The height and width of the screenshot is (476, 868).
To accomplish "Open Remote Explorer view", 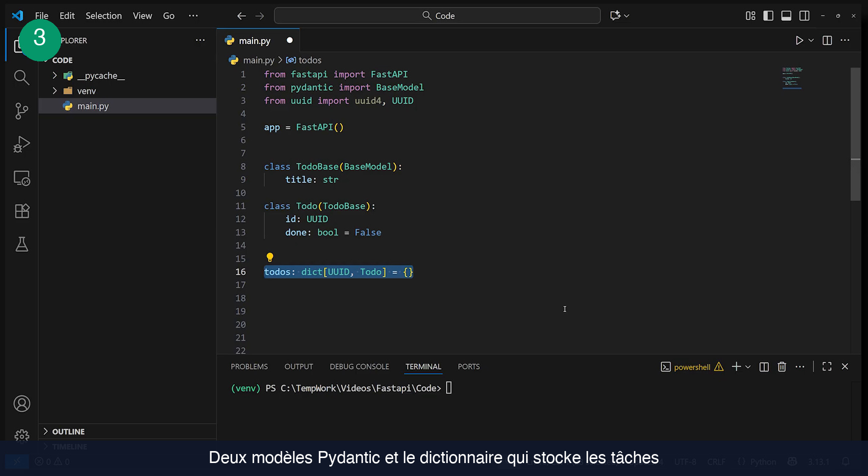I will pos(21,178).
